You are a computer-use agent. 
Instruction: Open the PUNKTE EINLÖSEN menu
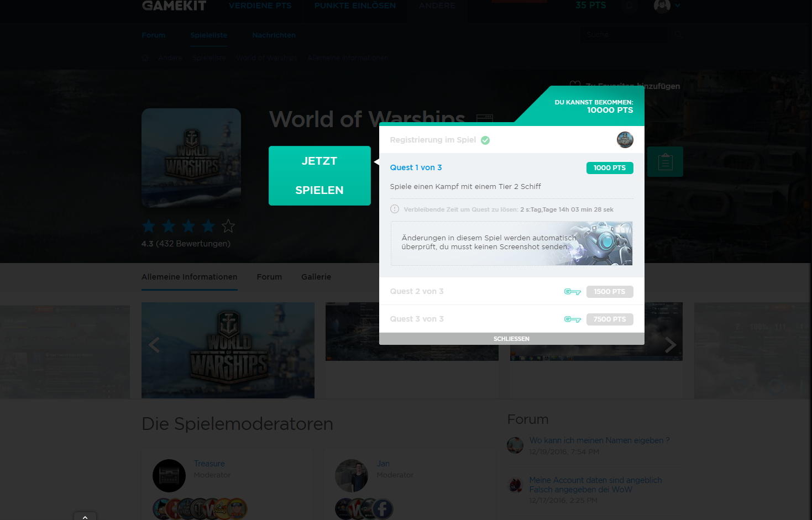(355, 6)
